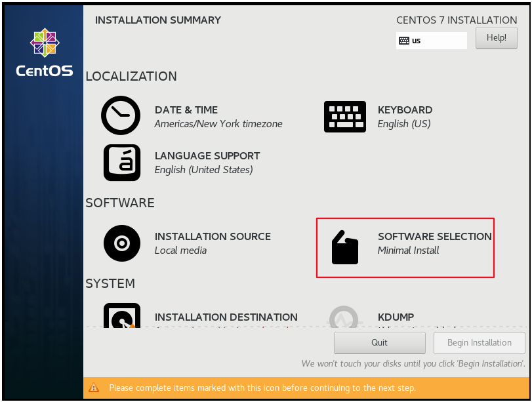Open LANGUAGE SUPPORT settings
This screenshot has width=532, height=402.
coord(207,155)
